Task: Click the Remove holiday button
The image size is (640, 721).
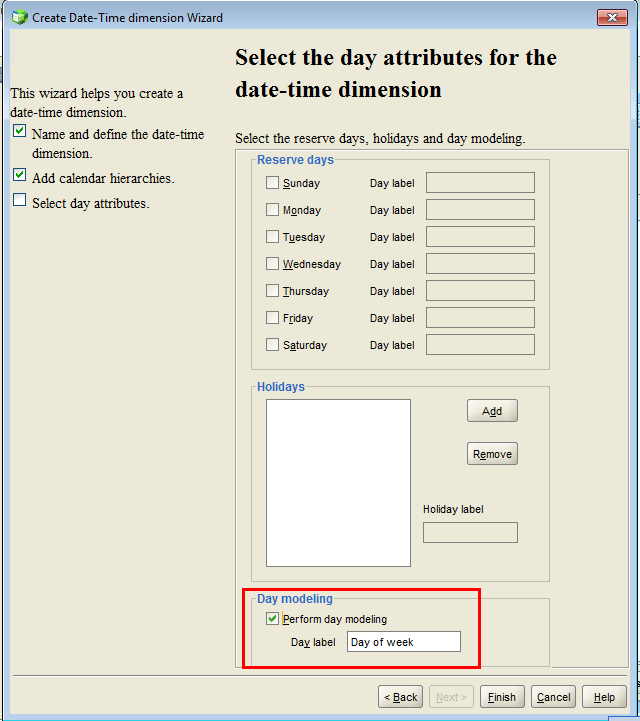Action: pyautogui.click(x=492, y=454)
